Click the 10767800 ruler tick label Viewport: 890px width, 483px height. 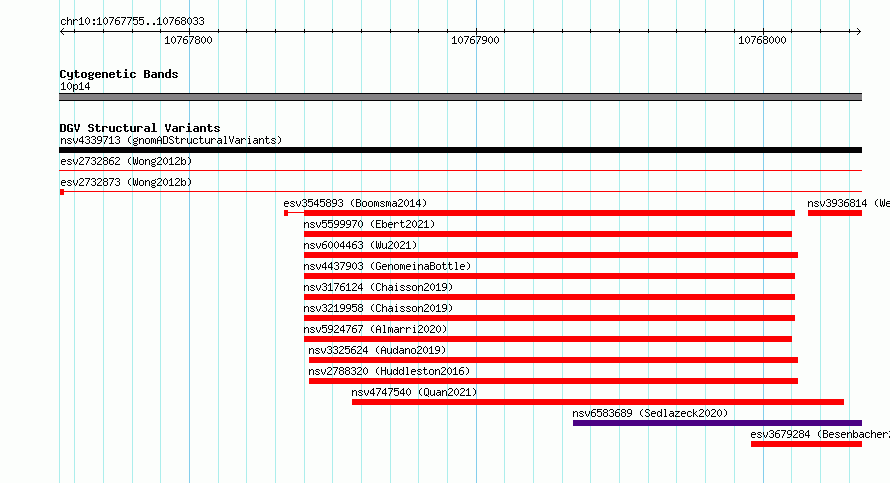tap(188, 40)
